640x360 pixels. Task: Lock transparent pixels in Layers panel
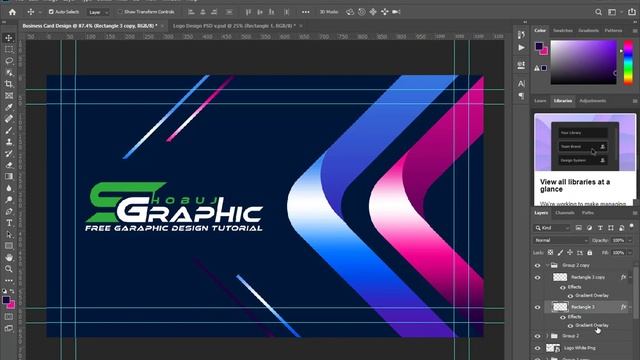[x=550, y=253]
